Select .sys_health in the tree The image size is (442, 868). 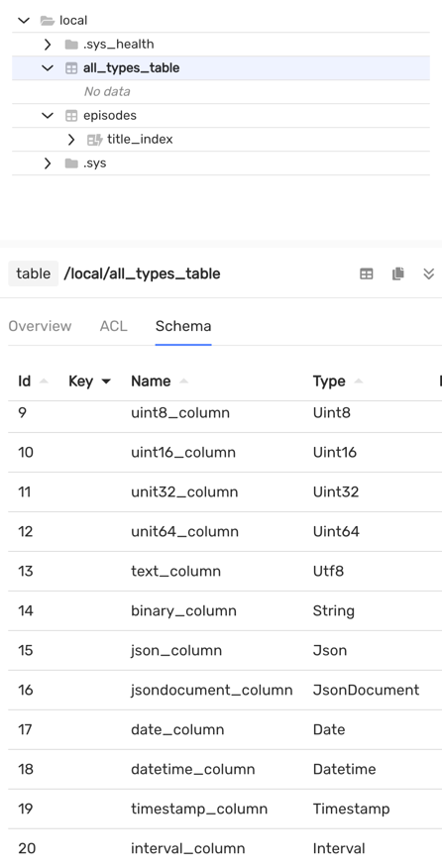coord(119,45)
